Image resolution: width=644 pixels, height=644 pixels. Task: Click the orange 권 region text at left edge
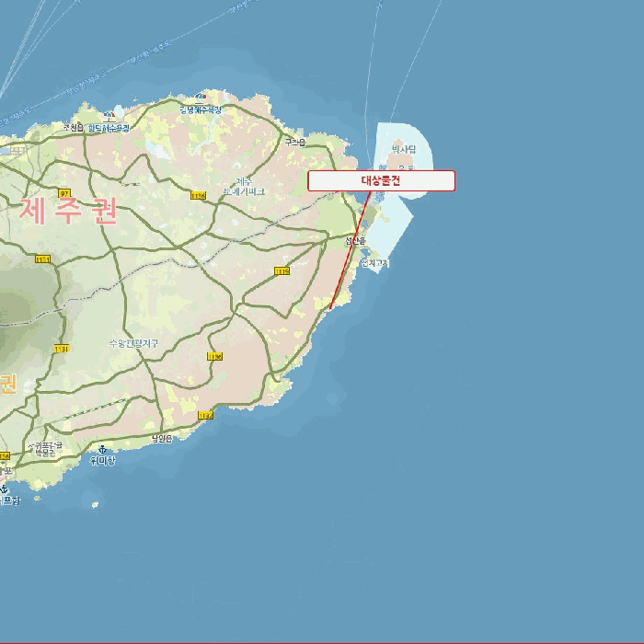(x=7, y=383)
